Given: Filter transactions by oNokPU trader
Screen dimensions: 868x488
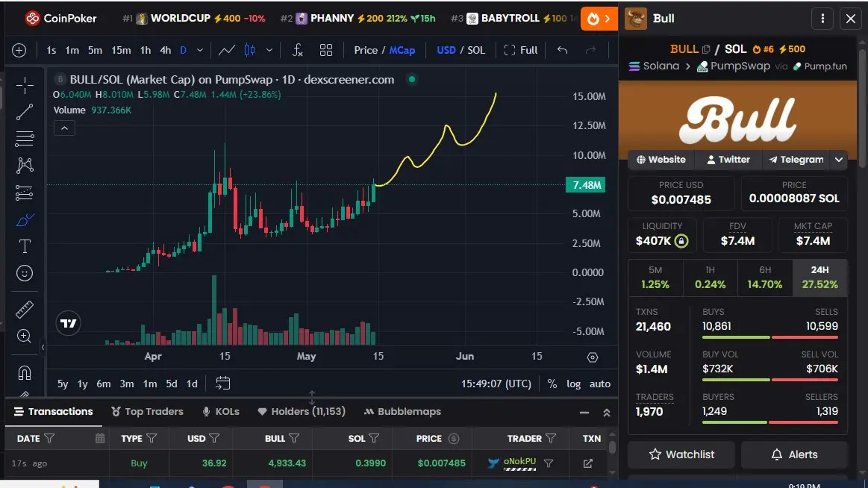Looking at the screenshot, I should (x=549, y=463).
